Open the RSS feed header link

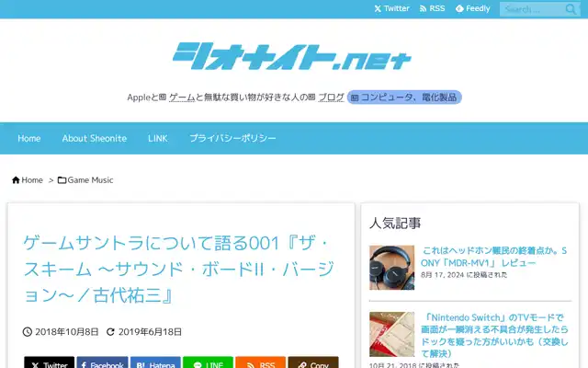point(432,8)
